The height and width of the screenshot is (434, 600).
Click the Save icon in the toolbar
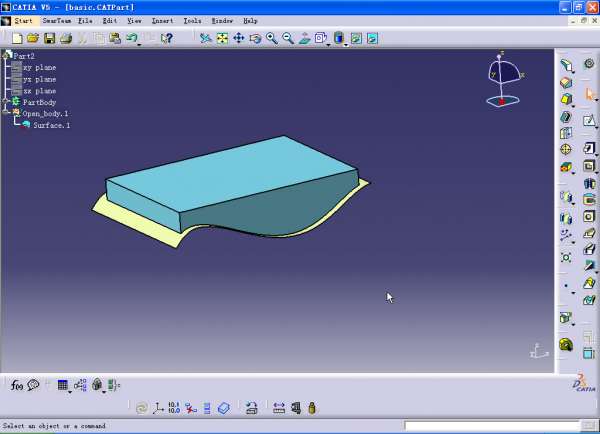coord(48,39)
